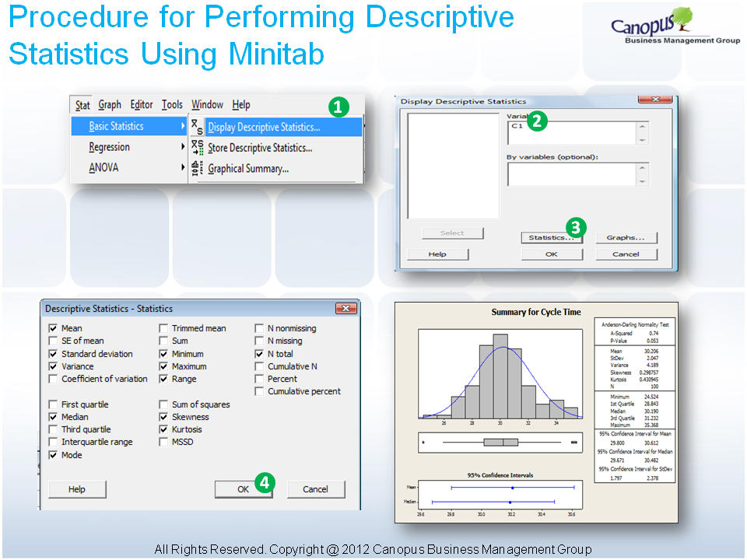Click Help in Display Descriptive Statistics dialog
Screen dimensions: 747x560
coord(437,254)
